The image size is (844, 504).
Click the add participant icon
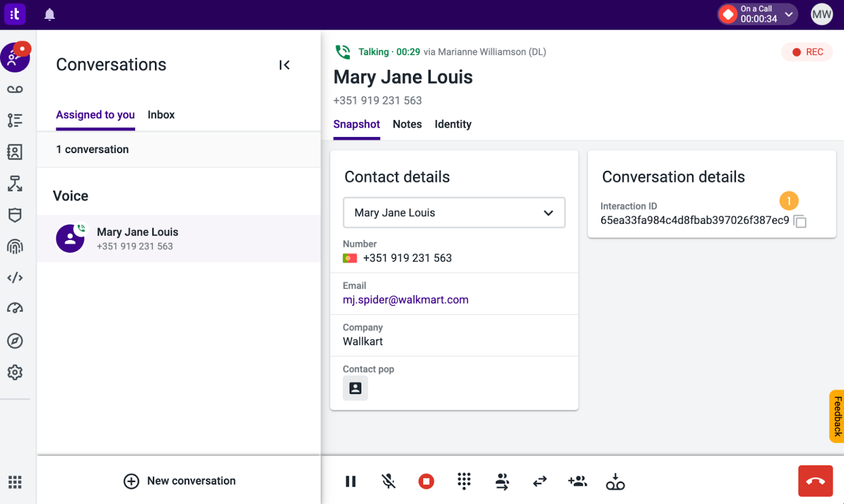point(578,481)
